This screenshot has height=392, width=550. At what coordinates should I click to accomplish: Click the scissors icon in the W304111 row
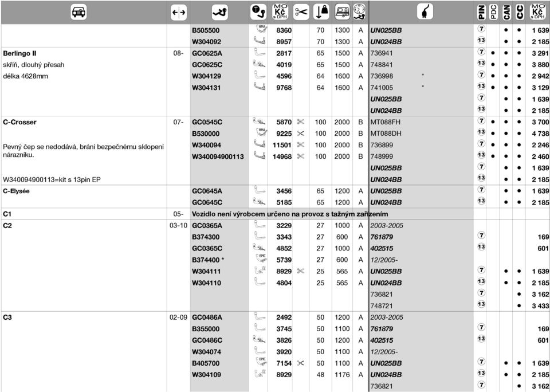[x=301, y=271]
